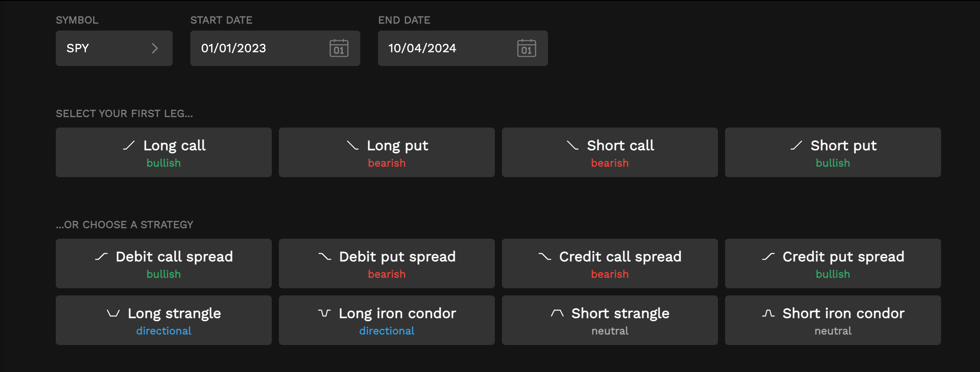Viewport: 980px width, 372px height.
Task: Expand the SPY symbol selector chevron
Action: click(x=154, y=48)
